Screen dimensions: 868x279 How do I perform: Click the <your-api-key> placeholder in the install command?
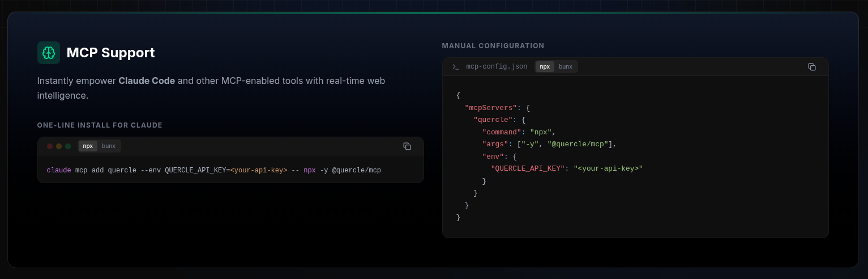259,170
